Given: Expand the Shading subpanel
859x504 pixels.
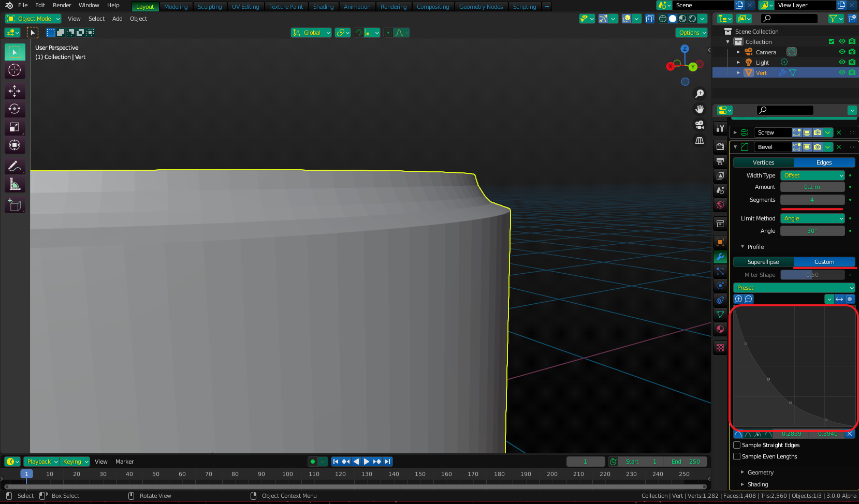Looking at the screenshot, I should click(x=758, y=484).
